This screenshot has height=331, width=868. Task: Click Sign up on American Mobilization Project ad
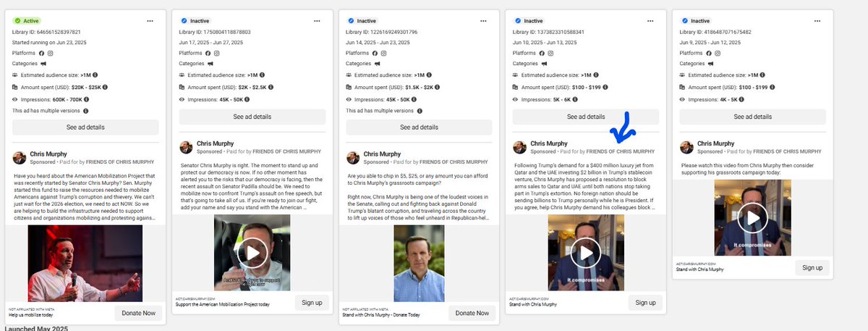311,302
